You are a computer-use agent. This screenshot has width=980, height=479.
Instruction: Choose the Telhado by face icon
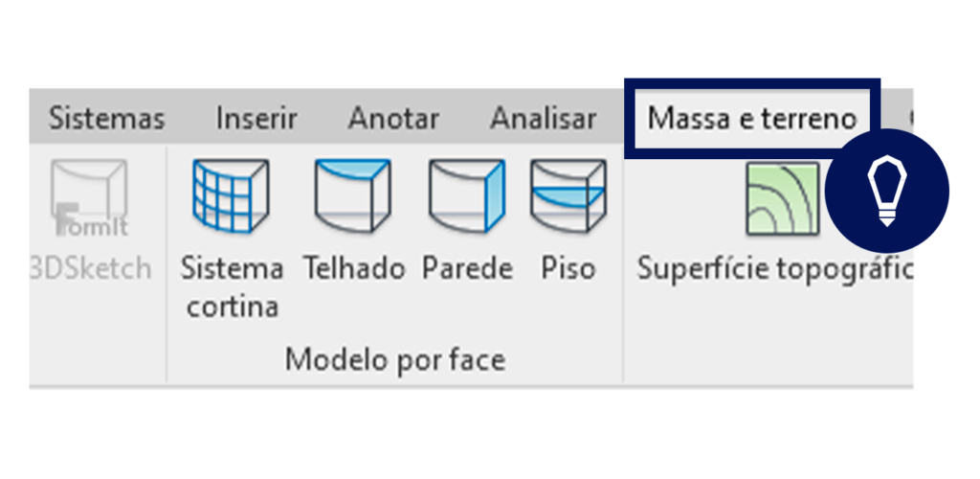click(353, 195)
